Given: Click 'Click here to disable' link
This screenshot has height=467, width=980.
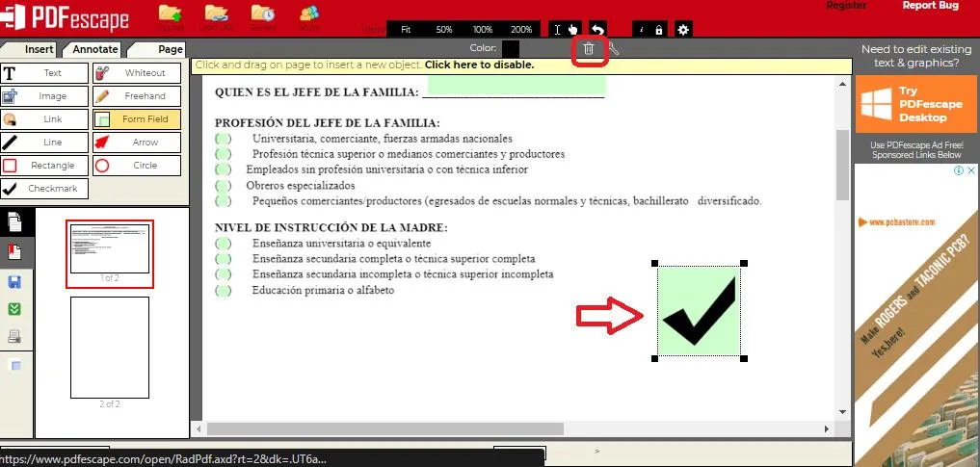Looking at the screenshot, I should 479,65.
